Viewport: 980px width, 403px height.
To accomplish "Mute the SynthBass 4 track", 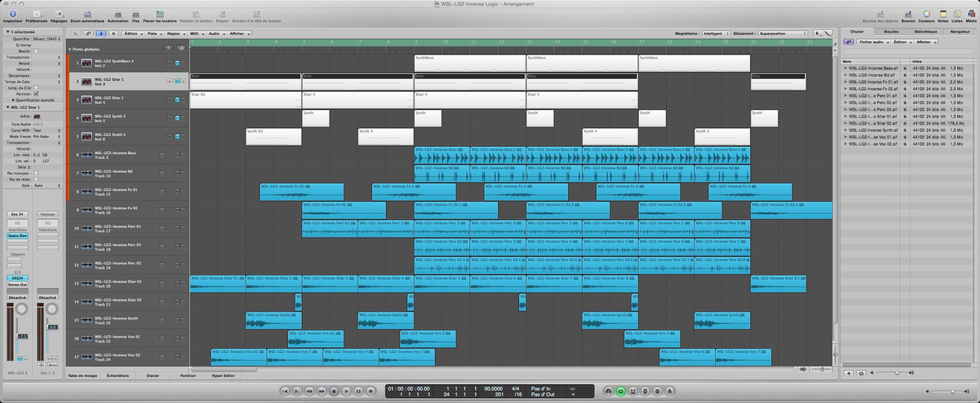I will click(177, 63).
